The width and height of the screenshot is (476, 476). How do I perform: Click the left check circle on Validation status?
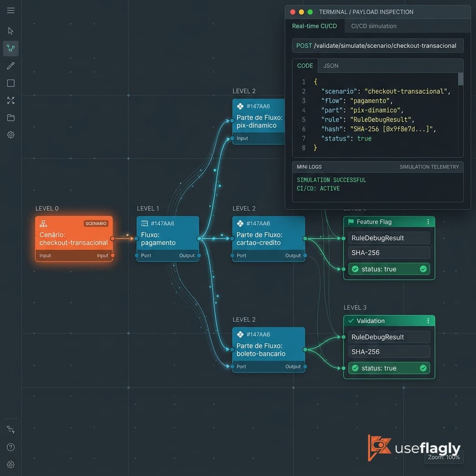tap(355, 368)
